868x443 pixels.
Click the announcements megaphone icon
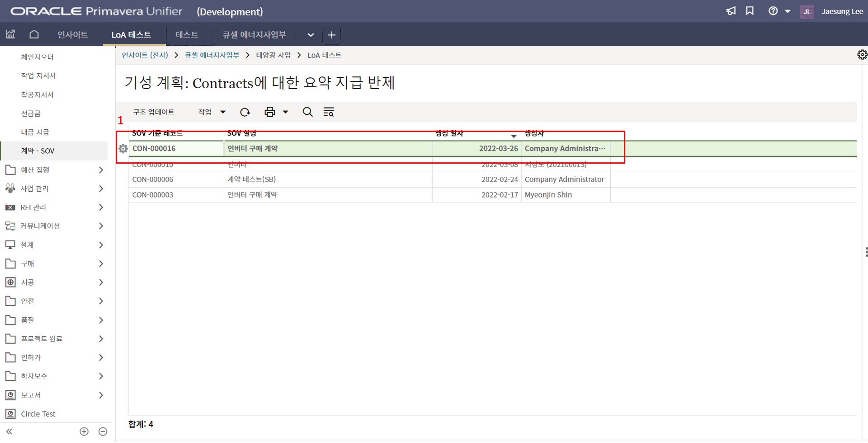(731, 11)
